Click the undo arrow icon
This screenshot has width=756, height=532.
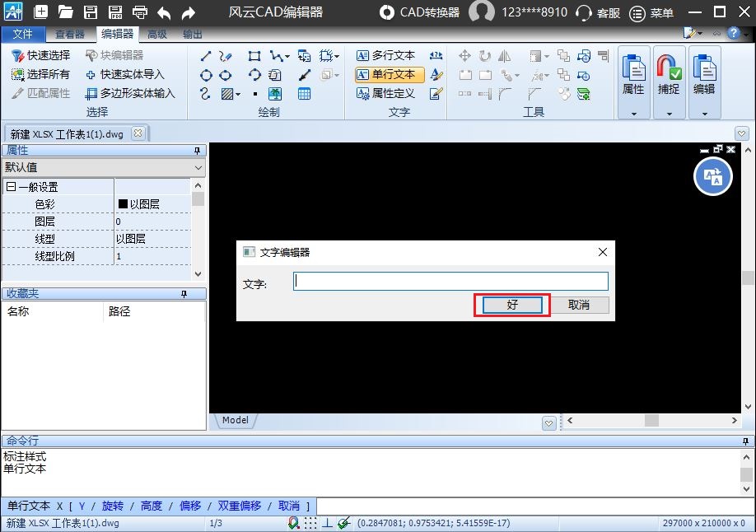pyautogui.click(x=164, y=12)
